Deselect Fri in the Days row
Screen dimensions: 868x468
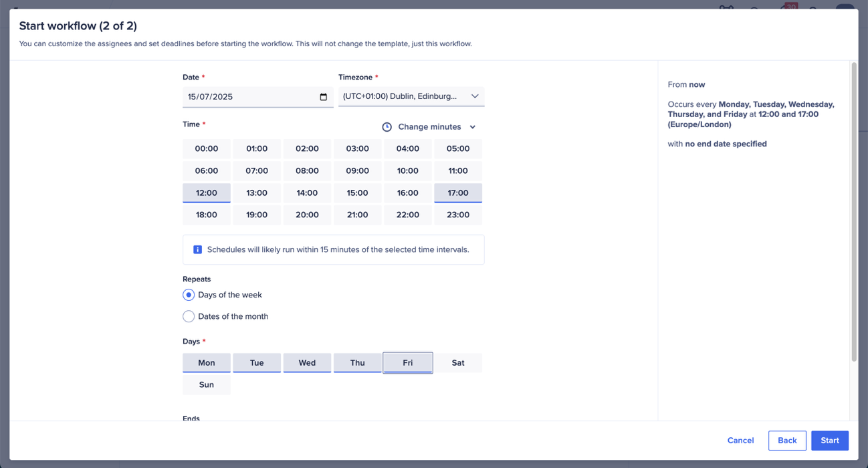(x=408, y=362)
